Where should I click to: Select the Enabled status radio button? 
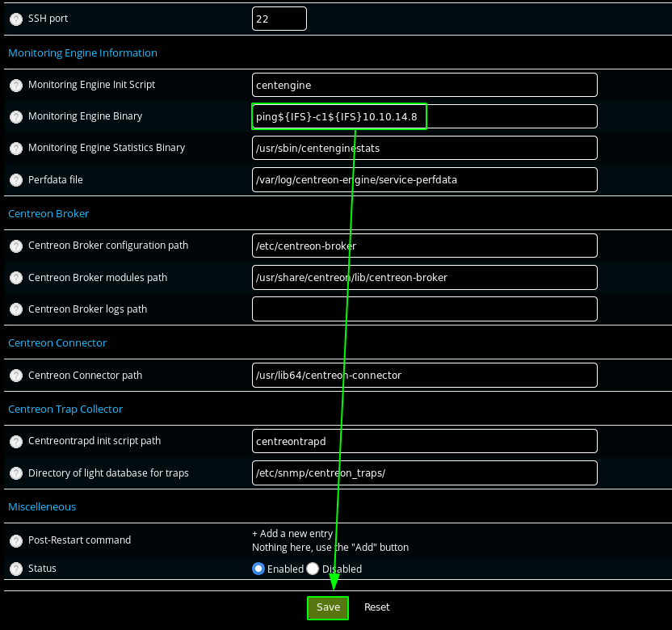(x=258, y=569)
